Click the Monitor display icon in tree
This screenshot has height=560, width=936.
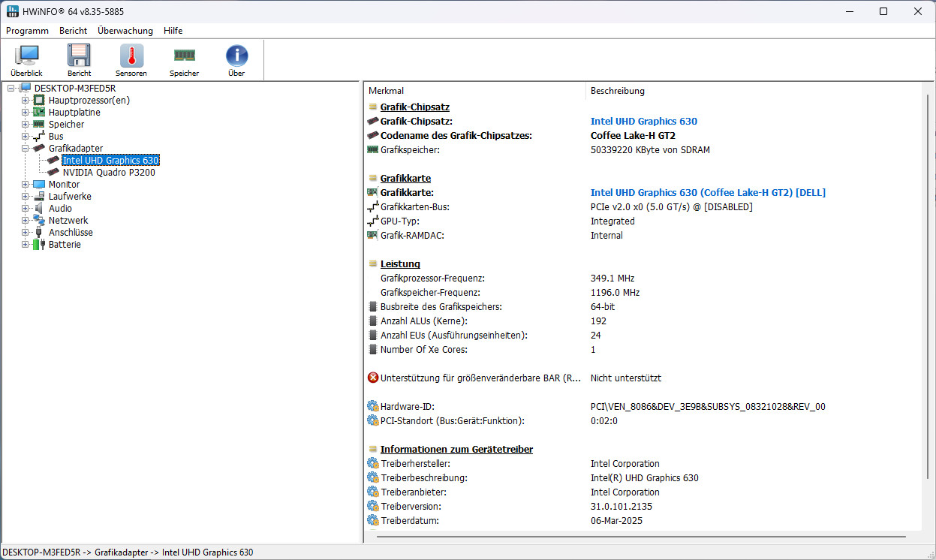coord(39,185)
